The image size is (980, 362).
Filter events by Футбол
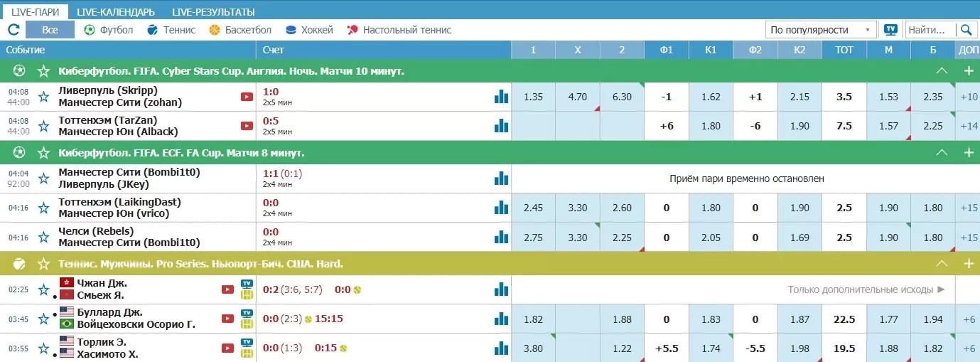(x=108, y=30)
